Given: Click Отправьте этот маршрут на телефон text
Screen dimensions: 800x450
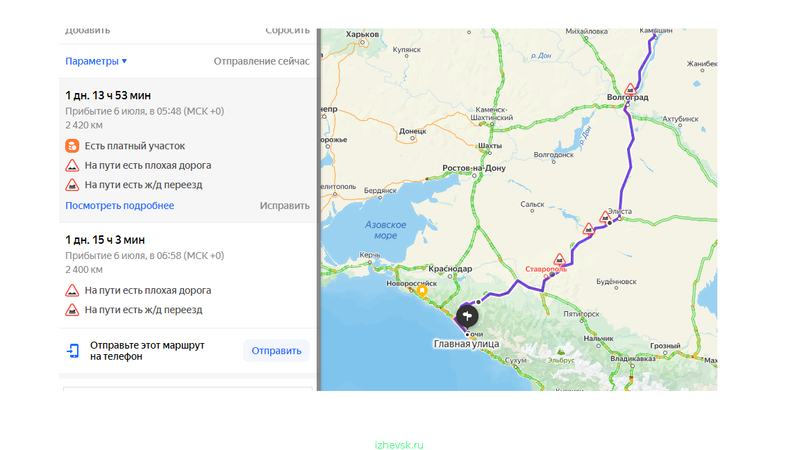Looking at the screenshot, I should click(x=147, y=351).
